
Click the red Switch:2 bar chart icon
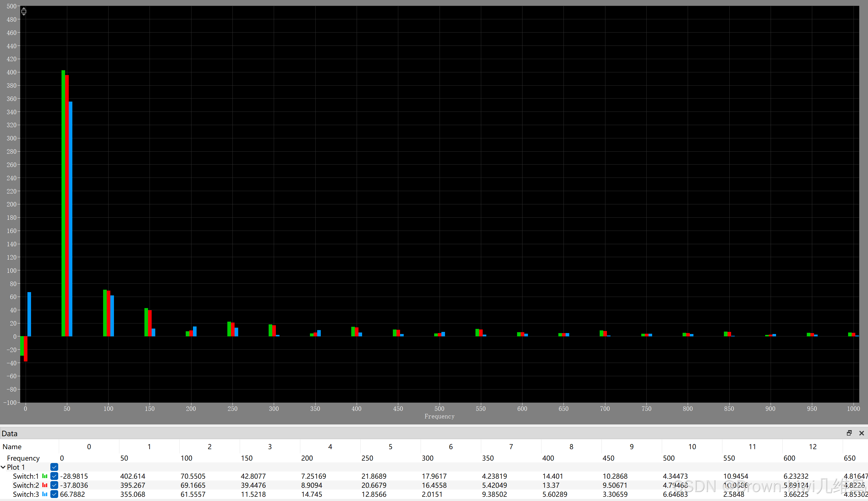pos(45,485)
